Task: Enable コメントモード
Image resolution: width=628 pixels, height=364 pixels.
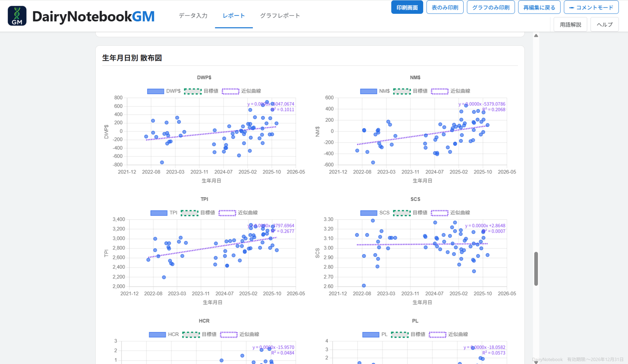Action: click(x=591, y=7)
